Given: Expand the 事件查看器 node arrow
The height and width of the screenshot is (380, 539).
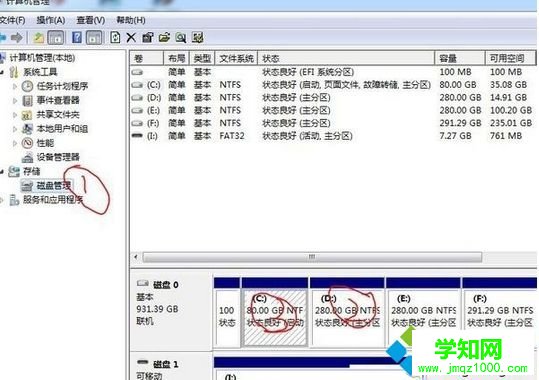Looking at the screenshot, I should pyautogui.click(x=15, y=100).
